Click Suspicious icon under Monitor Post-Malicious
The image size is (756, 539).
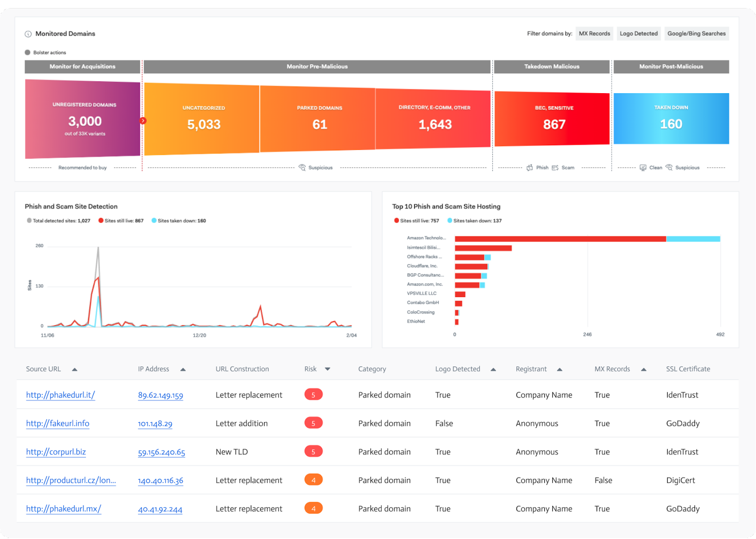pyautogui.click(x=669, y=167)
